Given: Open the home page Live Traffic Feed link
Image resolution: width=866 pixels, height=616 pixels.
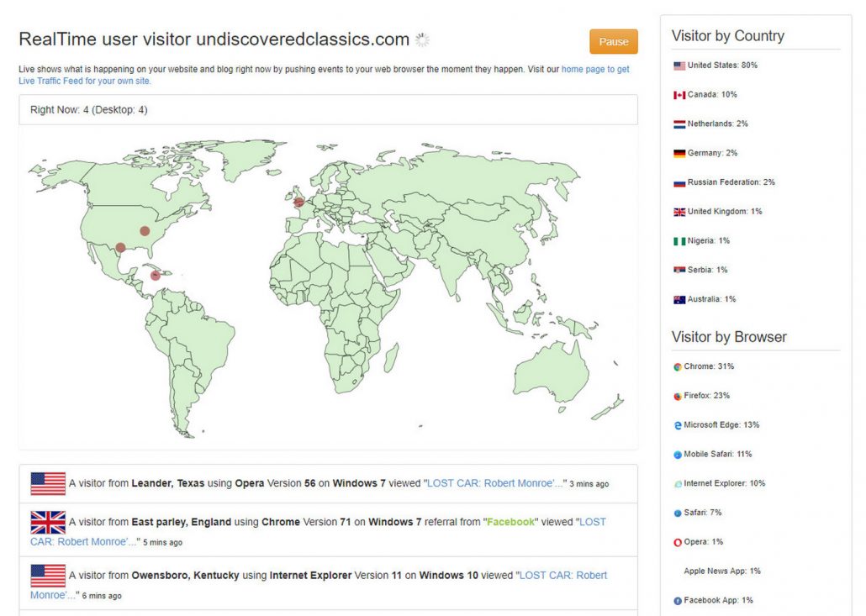Looking at the screenshot, I should pyautogui.click(x=595, y=70).
